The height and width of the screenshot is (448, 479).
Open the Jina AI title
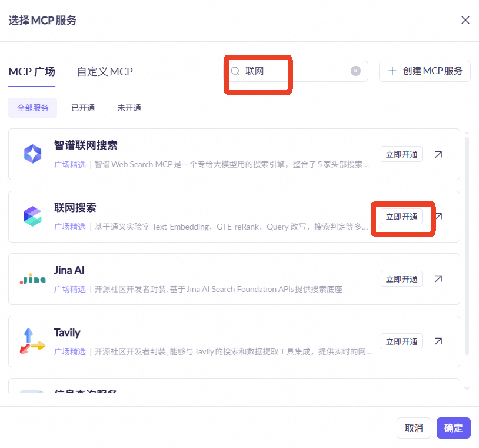[69, 270]
